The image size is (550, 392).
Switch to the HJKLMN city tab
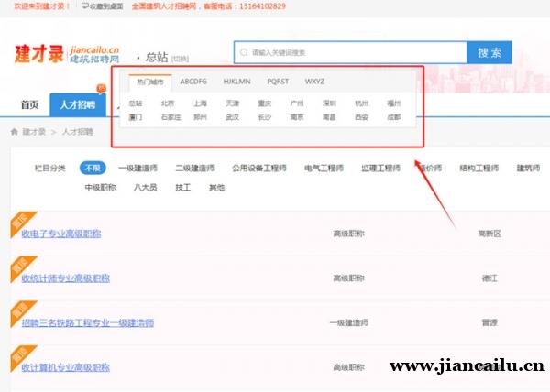point(237,82)
